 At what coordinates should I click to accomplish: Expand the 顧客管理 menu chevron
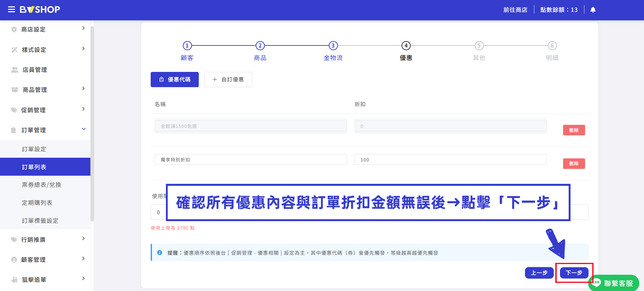(83, 258)
